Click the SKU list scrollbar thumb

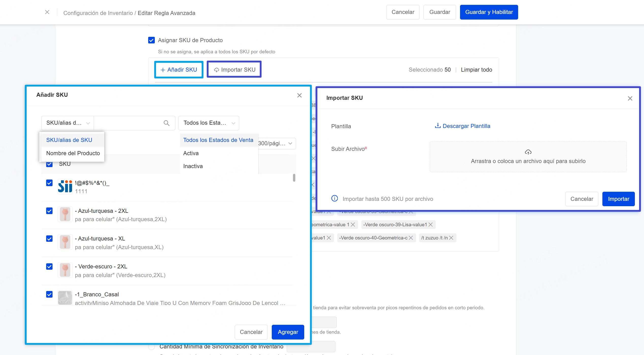pos(294,178)
